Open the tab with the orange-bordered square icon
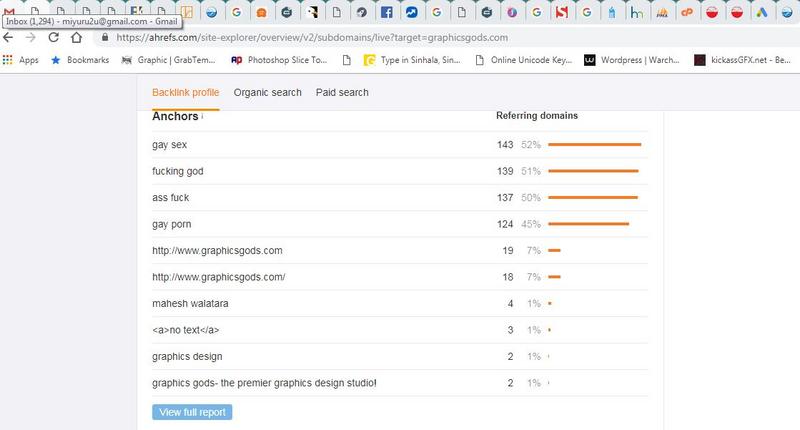Viewport: 800px width, 430px height. pyautogui.click(x=187, y=12)
